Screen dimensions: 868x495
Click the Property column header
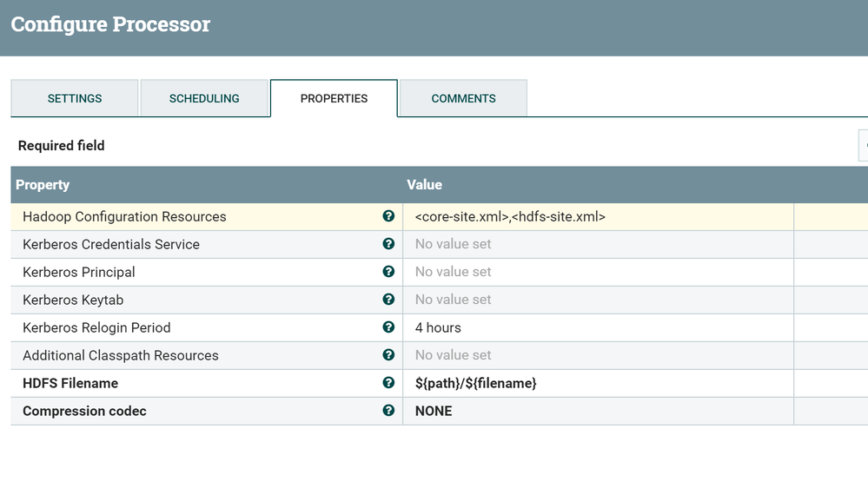pyautogui.click(x=43, y=185)
